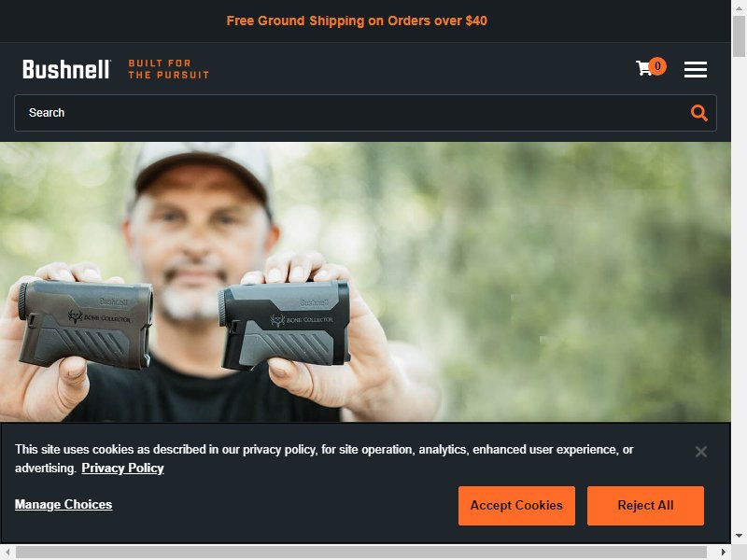Click the Bushnell logo
Viewport: 747px width, 560px height.
[x=66, y=69]
